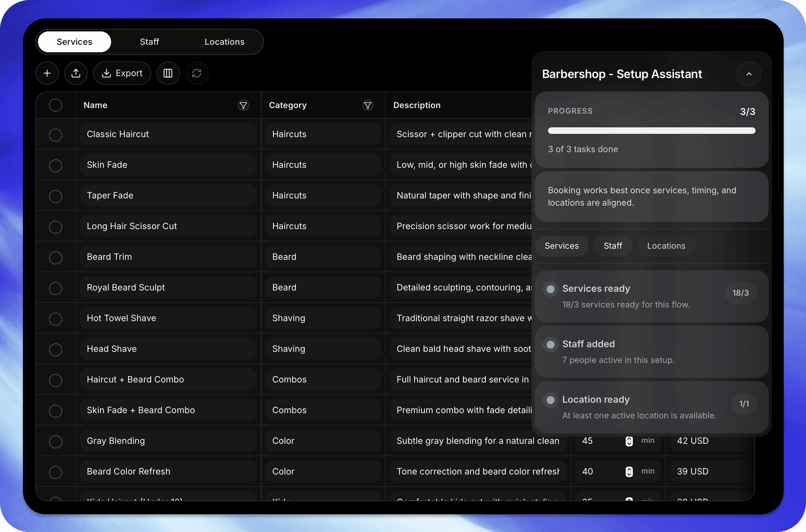Screen dimensions: 806x532
Task: Open the column layout icon
Action: pyautogui.click(x=168, y=73)
